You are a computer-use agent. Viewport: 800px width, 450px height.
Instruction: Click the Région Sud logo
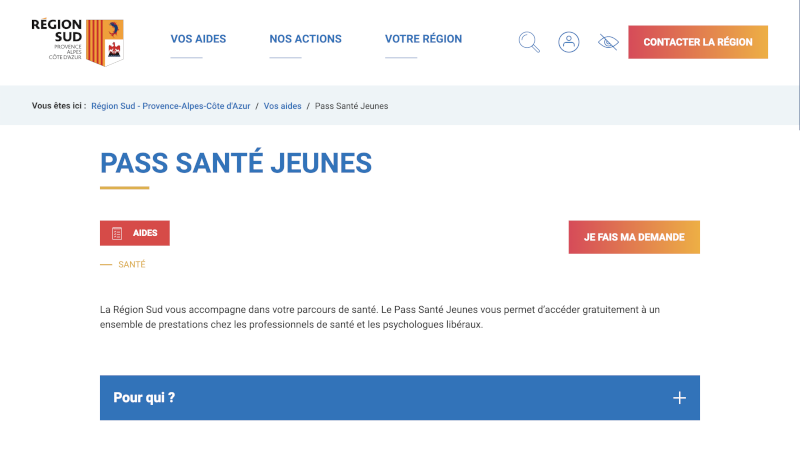(78, 42)
